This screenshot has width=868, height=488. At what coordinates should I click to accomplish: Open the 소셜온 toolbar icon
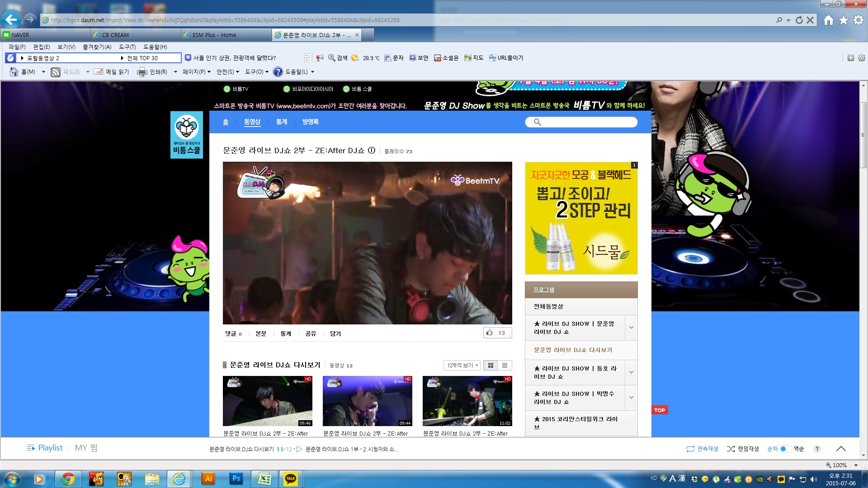click(x=446, y=58)
